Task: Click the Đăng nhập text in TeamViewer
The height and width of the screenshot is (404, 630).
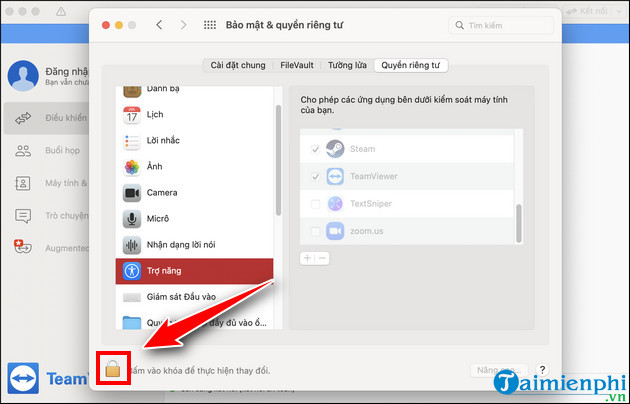Action: point(67,71)
